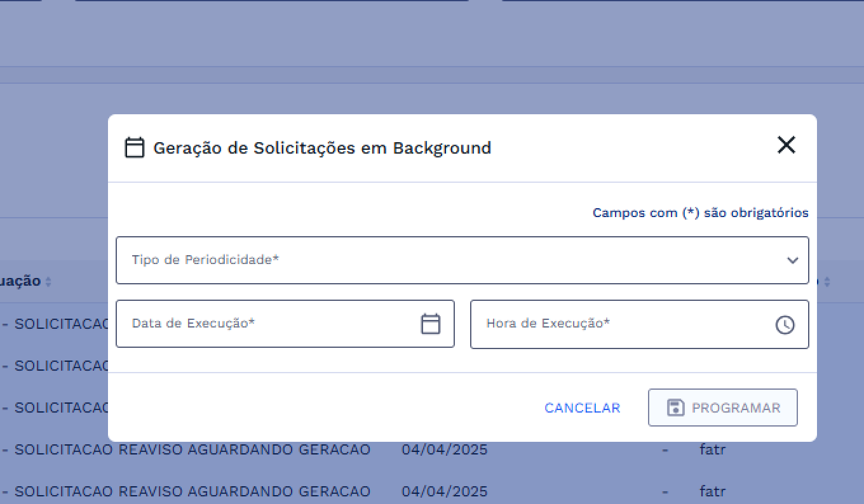Select the last SOLICITACAO REAVISO AGUARDANDO GERACAO row
The width and height of the screenshot is (864, 504).
click(x=192, y=491)
